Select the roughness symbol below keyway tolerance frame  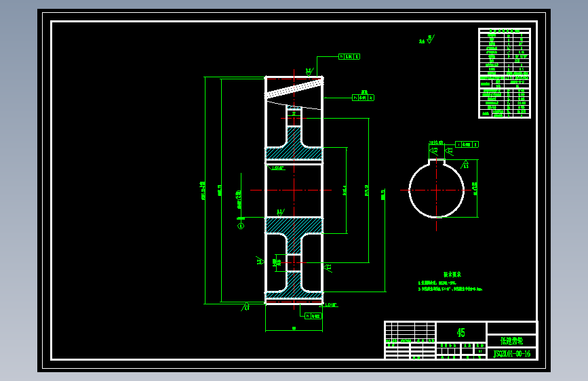(465, 164)
